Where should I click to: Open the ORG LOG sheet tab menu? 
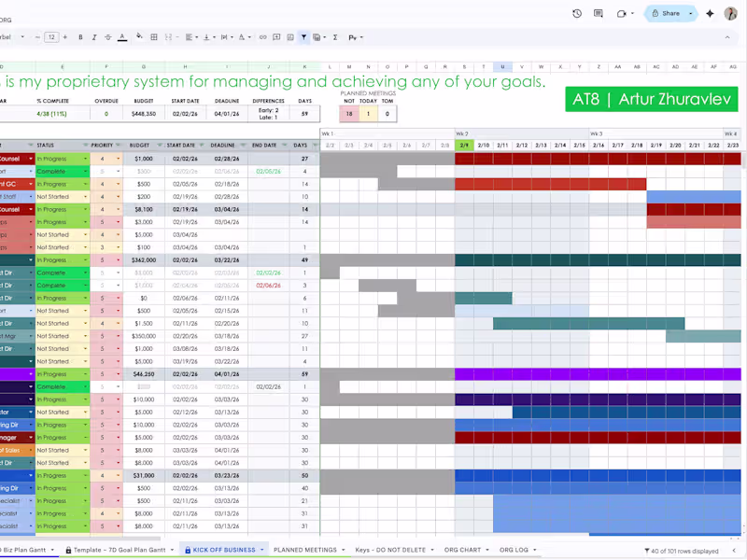pos(535,550)
